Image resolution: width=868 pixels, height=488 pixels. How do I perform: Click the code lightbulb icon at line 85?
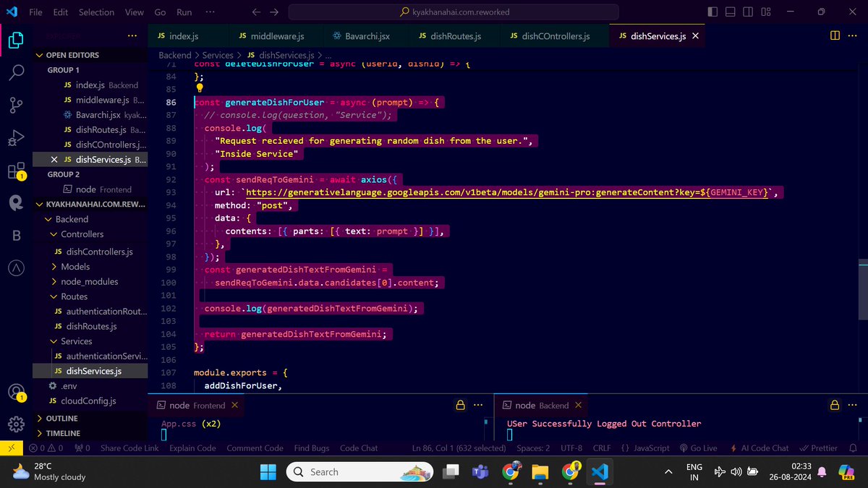coord(200,89)
